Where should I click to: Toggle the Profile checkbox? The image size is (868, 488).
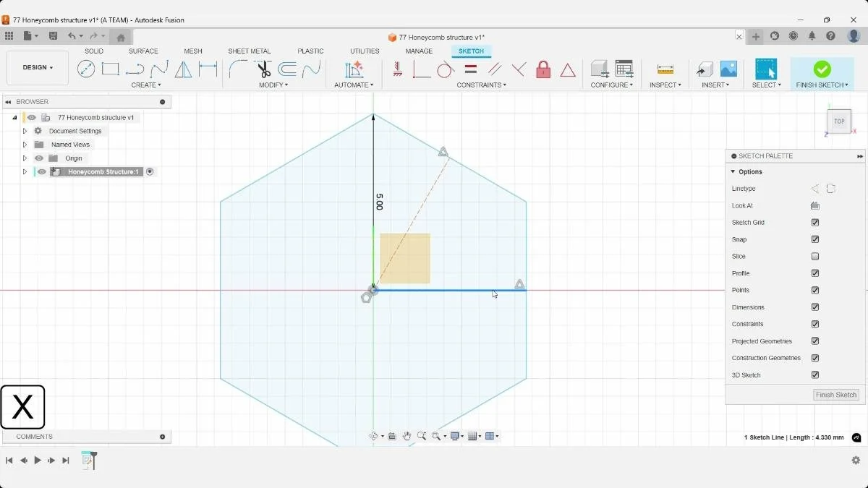pyautogui.click(x=815, y=273)
